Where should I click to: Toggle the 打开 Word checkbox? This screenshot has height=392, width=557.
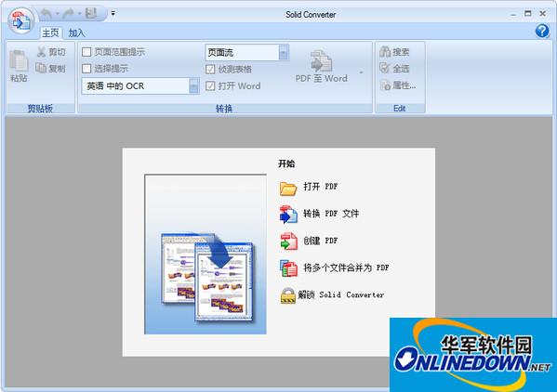pos(210,85)
